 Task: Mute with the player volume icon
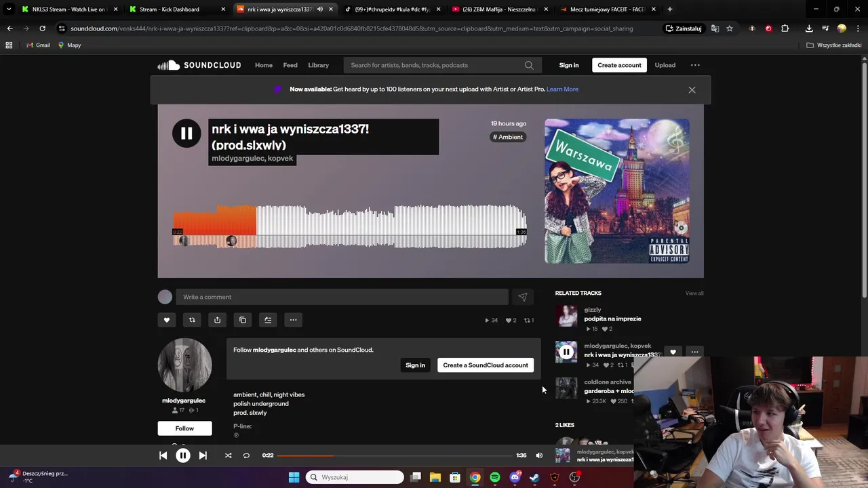point(539,455)
